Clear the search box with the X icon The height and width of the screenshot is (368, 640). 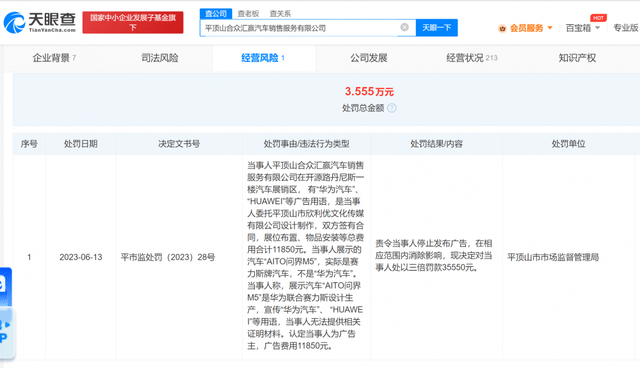pyautogui.click(x=404, y=27)
